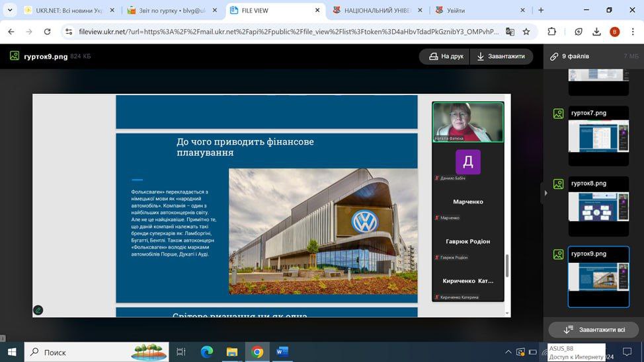Launch Microsoft Edge from the taskbar
644x362 pixels.
206,352
